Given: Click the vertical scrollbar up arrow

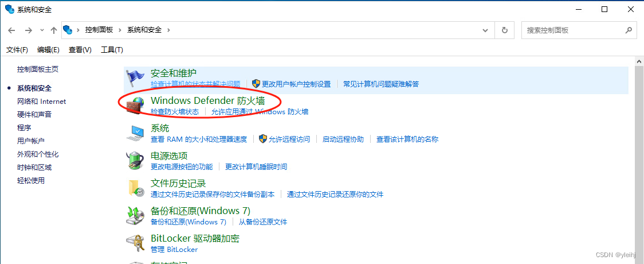Looking at the screenshot, I should 639,61.
